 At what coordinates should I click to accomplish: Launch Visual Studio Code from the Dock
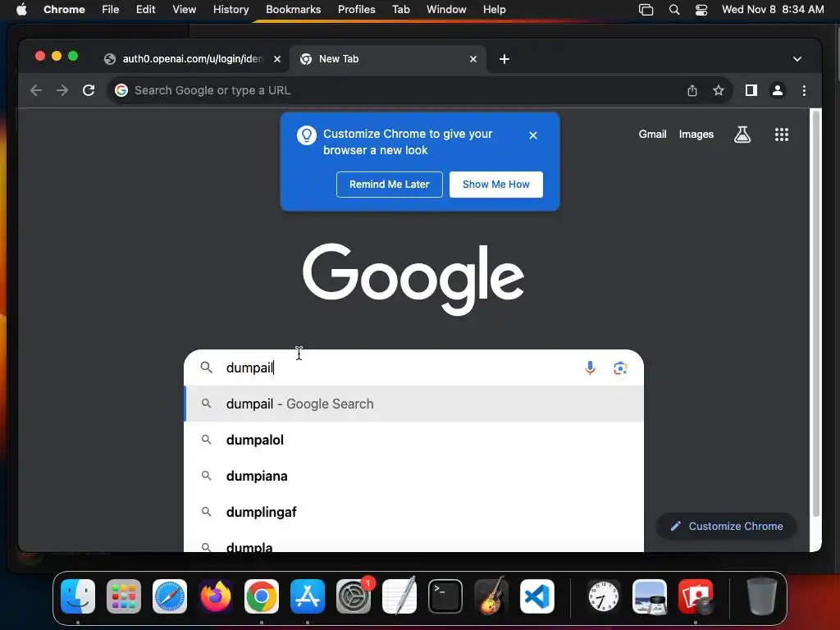pyautogui.click(x=536, y=596)
